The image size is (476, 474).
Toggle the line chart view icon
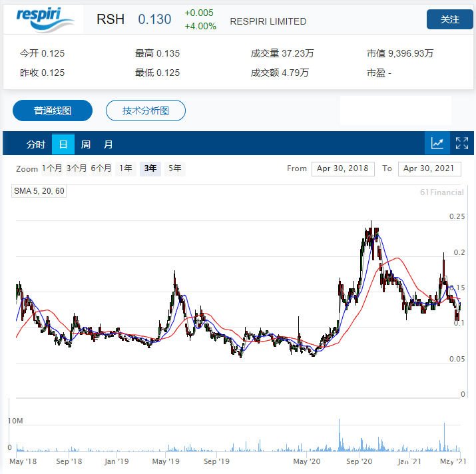click(437, 143)
